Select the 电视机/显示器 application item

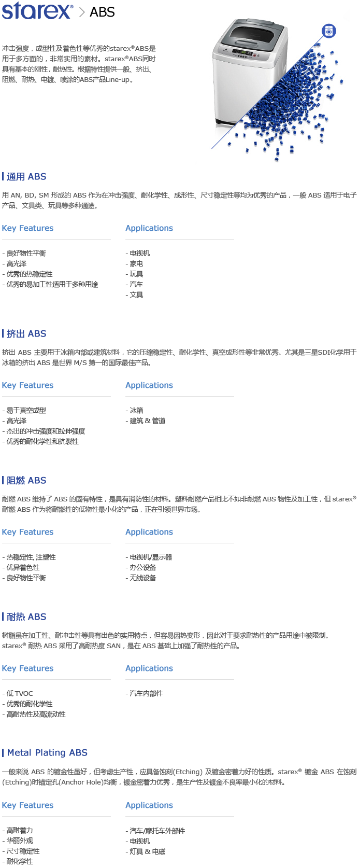150,557
